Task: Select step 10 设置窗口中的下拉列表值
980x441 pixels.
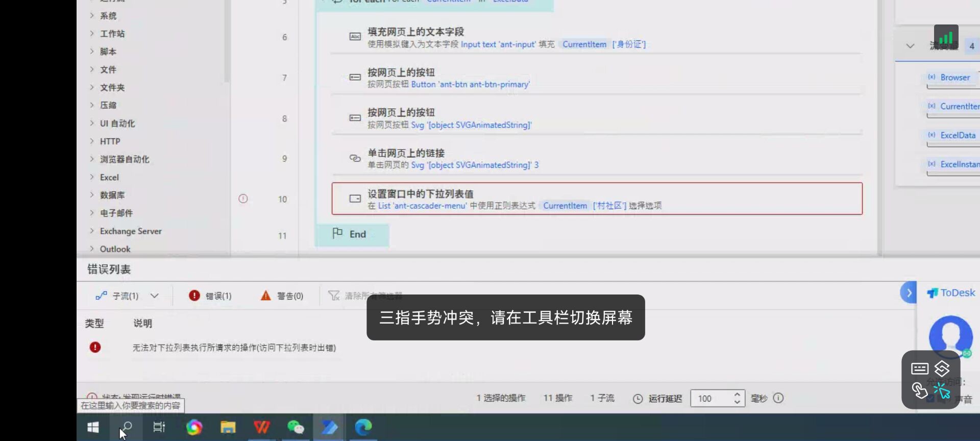Action: tap(597, 199)
